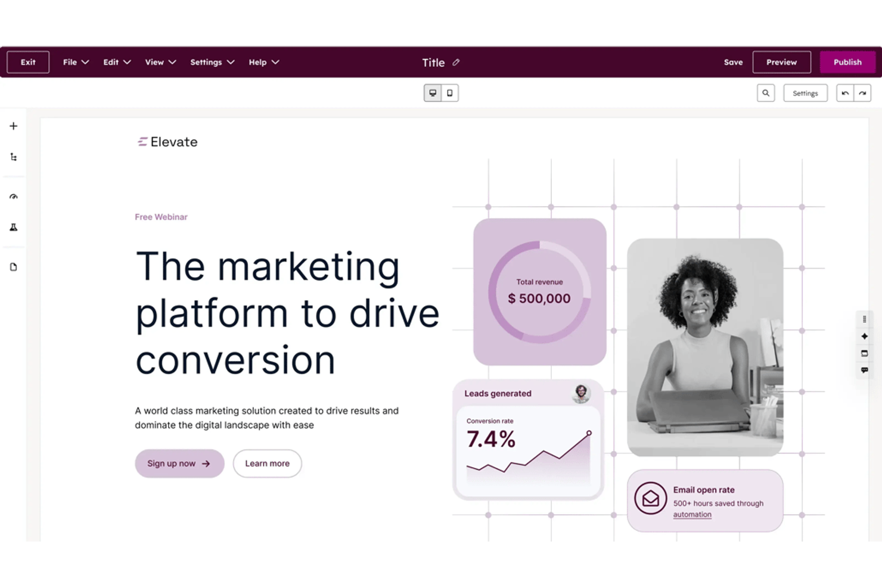
Task: Open the Edit menu
Action: coord(116,62)
